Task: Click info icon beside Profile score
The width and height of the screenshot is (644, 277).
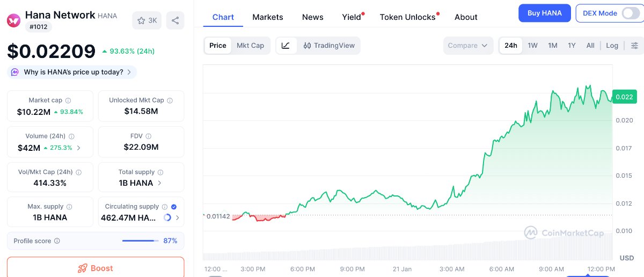Action: point(57,241)
